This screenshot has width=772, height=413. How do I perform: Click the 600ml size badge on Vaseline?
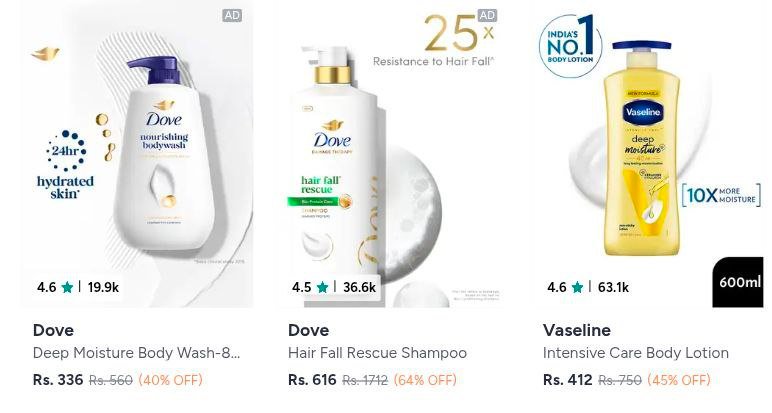click(739, 283)
